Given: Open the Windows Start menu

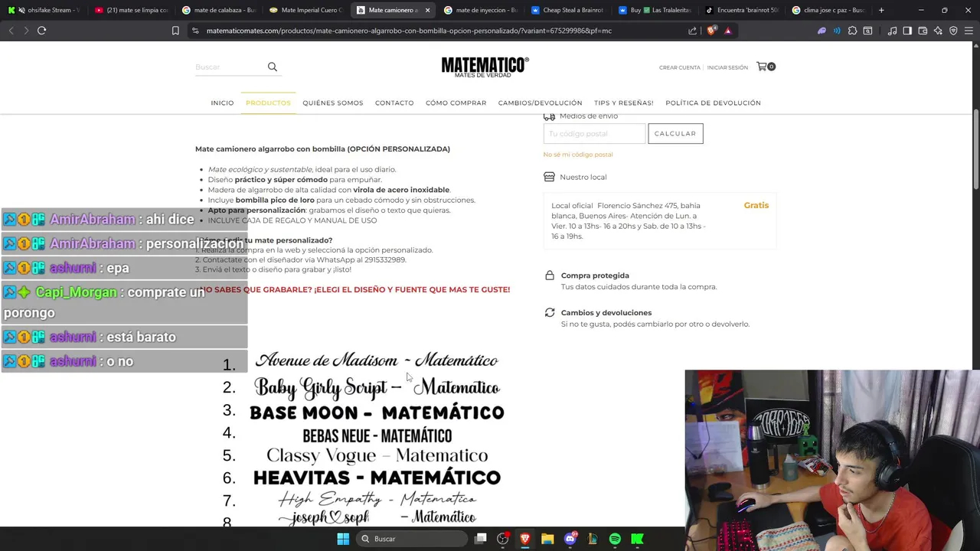Looking at the screenshot, I should point(343,539).
